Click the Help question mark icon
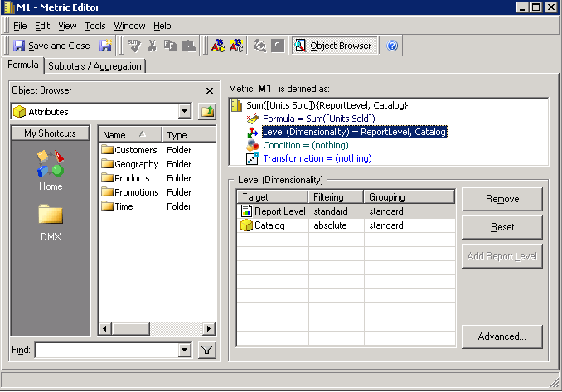This screenshot has height=392, width=562. click(393, 46)
